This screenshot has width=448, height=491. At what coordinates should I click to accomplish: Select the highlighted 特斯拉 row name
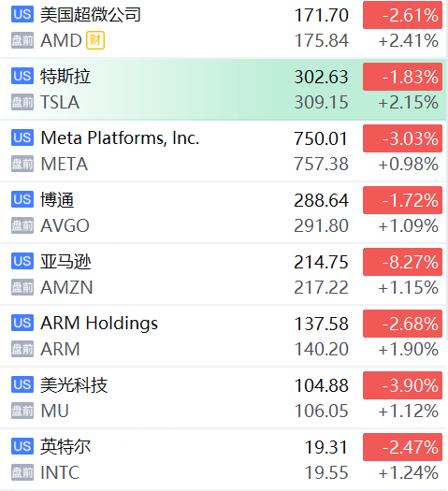pos(65,77)
